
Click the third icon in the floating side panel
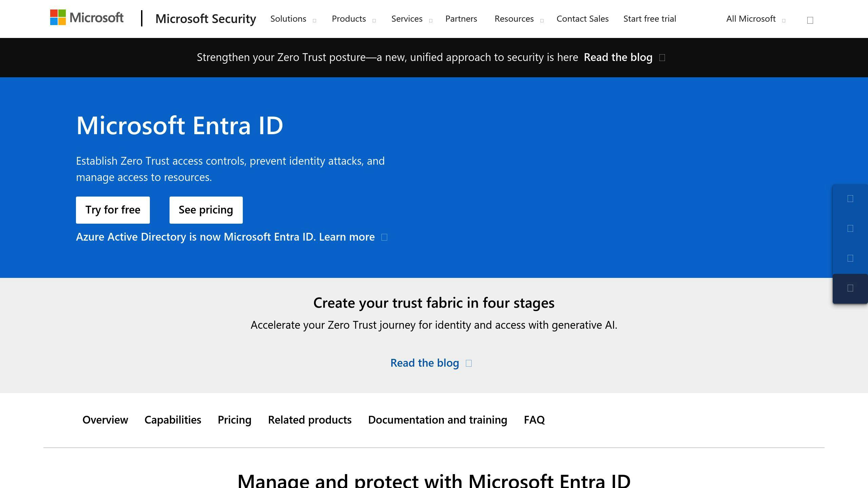coord(850,258)
